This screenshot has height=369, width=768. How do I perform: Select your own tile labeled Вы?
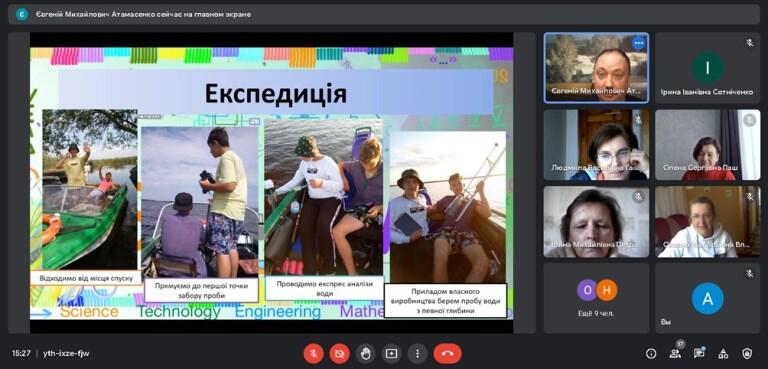pyautogui.click(x=708, y=298)
